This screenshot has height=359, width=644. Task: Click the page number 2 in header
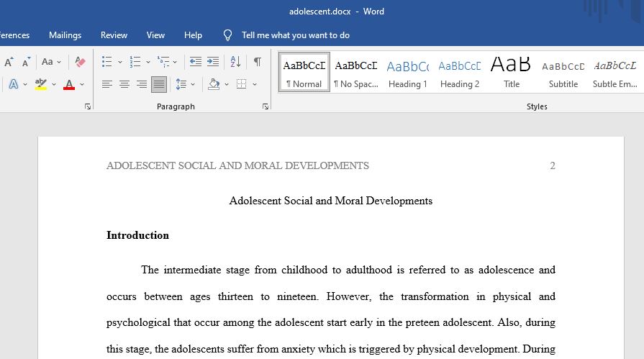pos(553,165)
